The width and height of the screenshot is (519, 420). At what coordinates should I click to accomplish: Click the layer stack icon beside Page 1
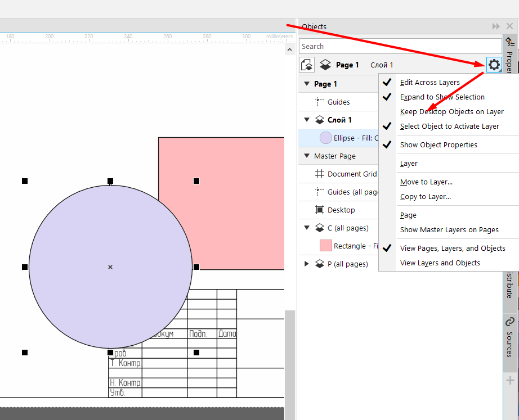tap(325, 65)
